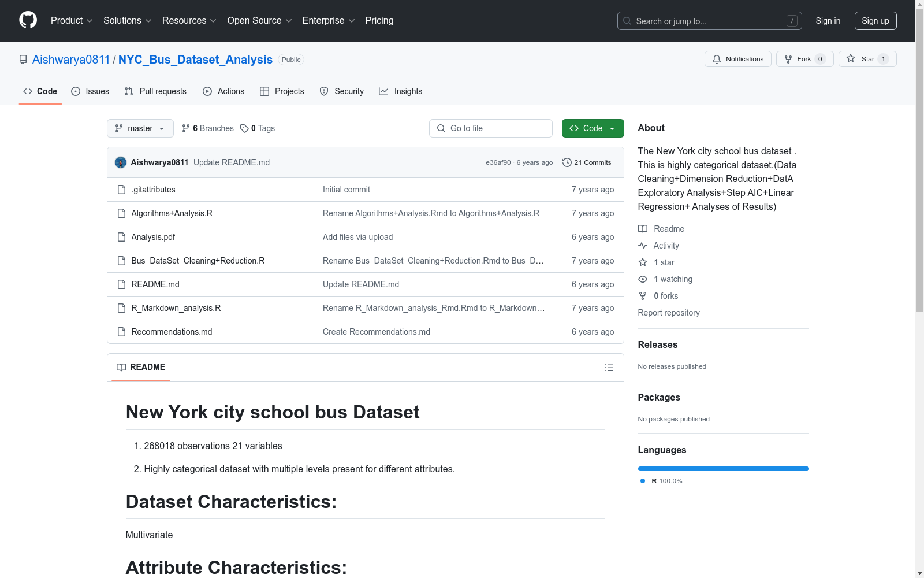Select the Code tab
This screenshot has height=578, width=924.
pyautogui.click(x=40, y=91)
